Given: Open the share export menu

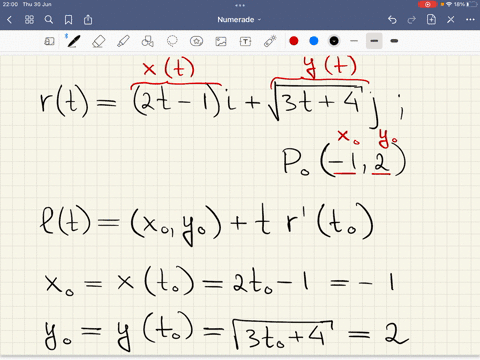Looking at the screenshot, I should pyautogui.click(x=88, y=20).
